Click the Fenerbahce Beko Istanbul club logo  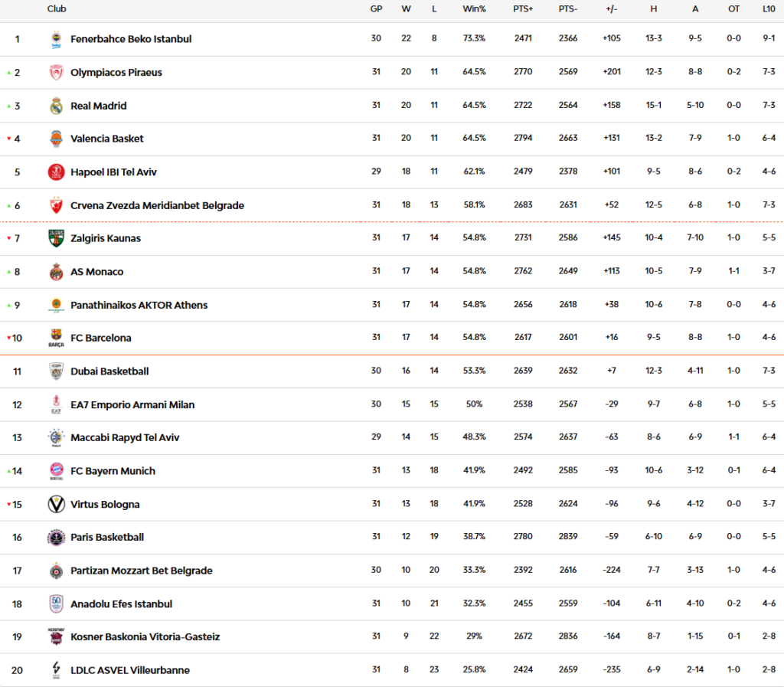(x=56, y=39)
